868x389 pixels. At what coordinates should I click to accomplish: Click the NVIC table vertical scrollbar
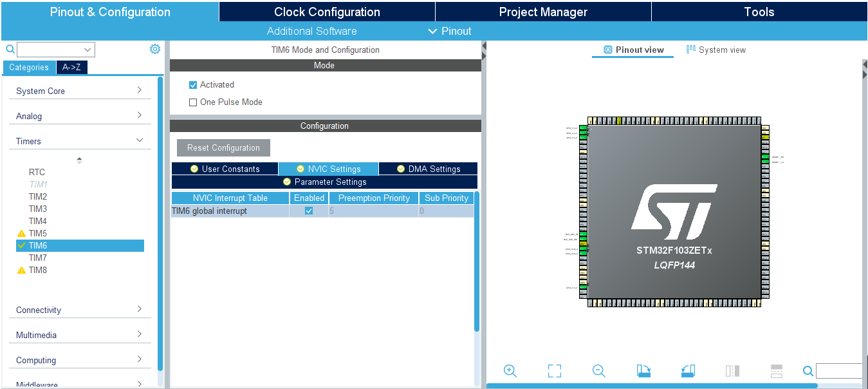pyautogui.click(x=477, y=261)
